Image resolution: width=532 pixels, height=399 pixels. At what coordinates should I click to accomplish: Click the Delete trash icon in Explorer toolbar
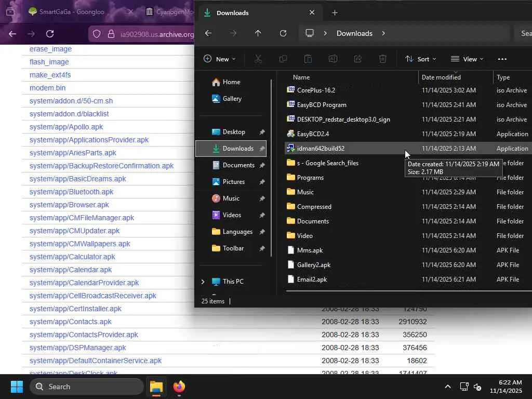pos(383,59)
